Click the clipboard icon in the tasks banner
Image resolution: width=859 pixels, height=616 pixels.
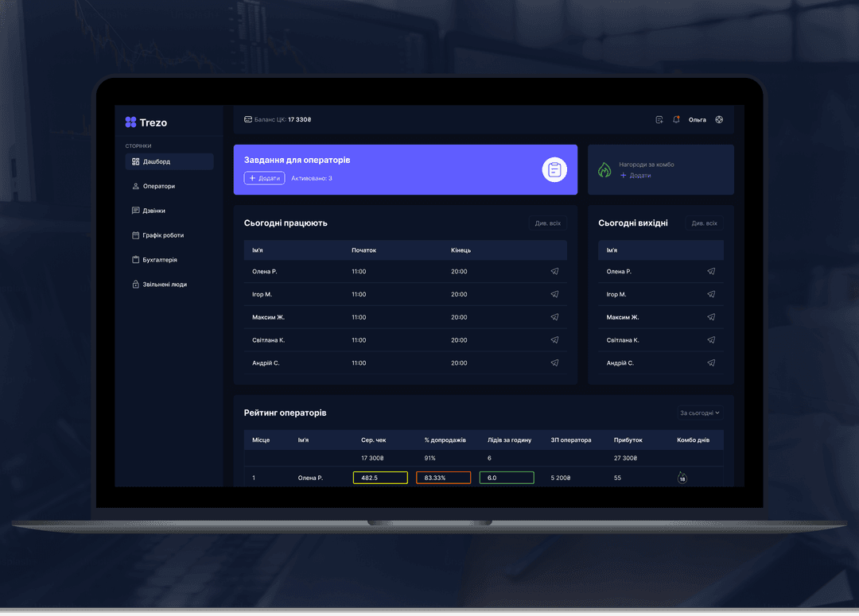point(554,169)
